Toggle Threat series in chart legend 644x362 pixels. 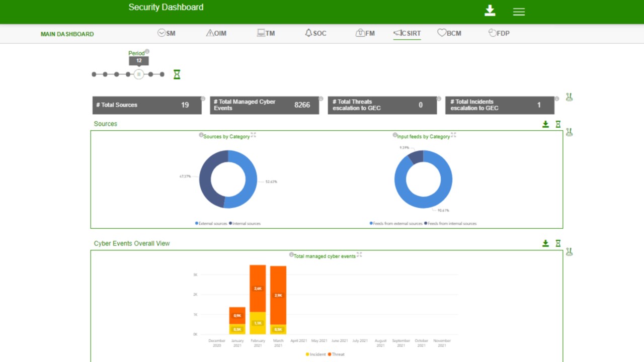coord(336,354)
